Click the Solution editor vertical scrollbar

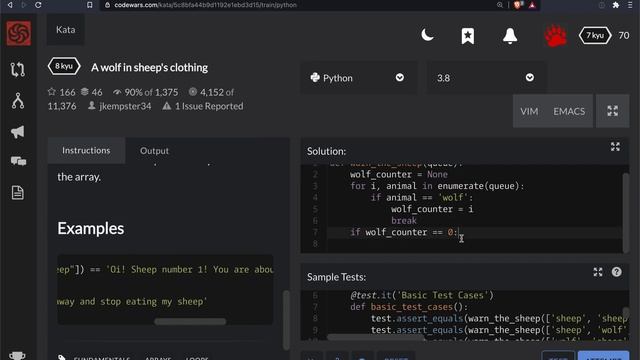pos(626,212)
